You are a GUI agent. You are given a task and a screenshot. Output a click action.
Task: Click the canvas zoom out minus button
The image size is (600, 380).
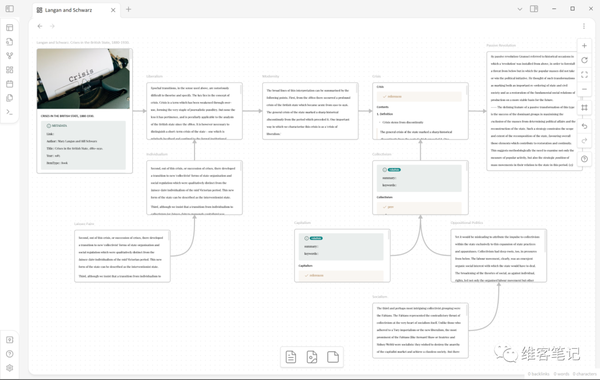click(584, 89)
